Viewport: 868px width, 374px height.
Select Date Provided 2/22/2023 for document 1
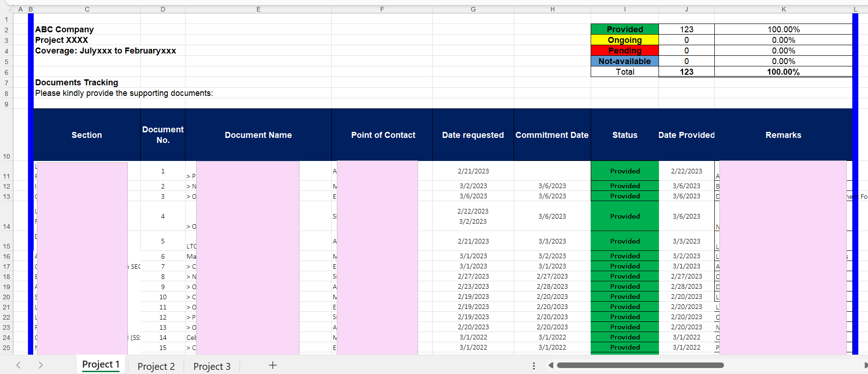click(687, 171)
